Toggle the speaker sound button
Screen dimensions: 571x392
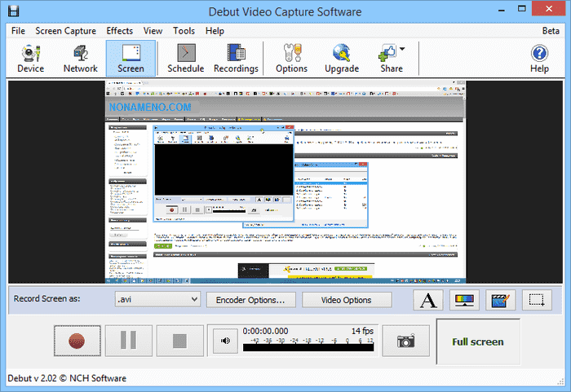click(224, 341)
